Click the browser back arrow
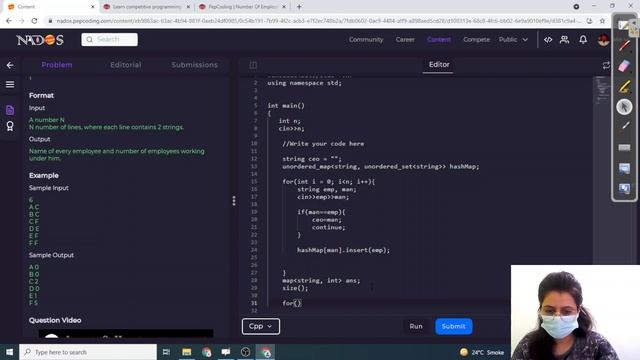The image size is (640, 360). [x=9, y=21]
